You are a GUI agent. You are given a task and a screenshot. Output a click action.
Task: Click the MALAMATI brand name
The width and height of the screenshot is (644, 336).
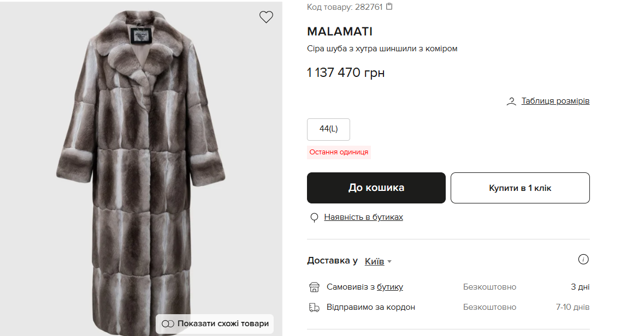click(339, 31)
